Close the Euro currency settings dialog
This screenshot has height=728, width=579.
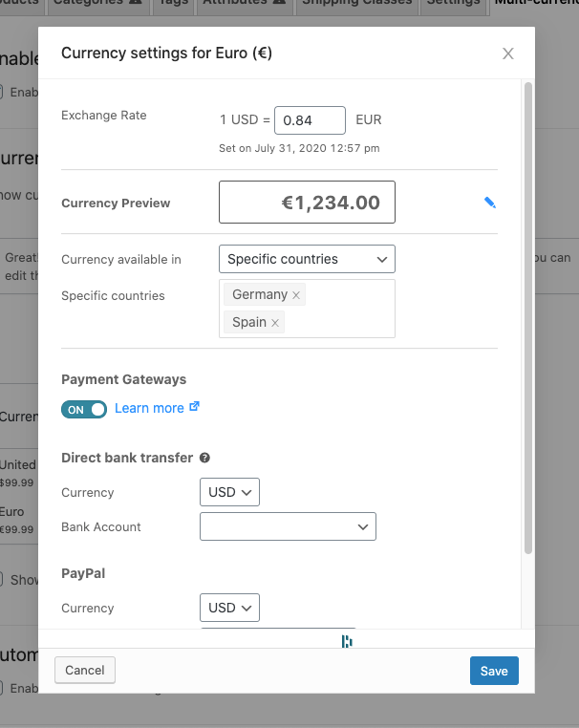(x=508, y=54)
